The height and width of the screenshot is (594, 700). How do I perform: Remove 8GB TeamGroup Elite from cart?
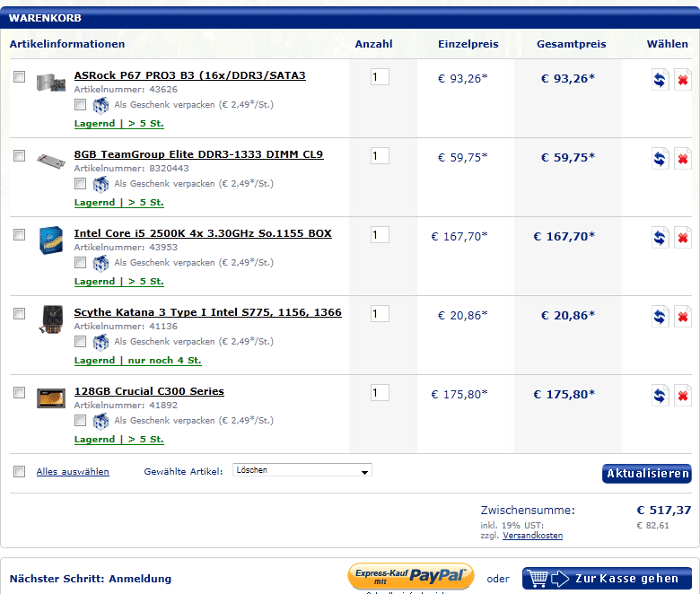coord(683,159)
